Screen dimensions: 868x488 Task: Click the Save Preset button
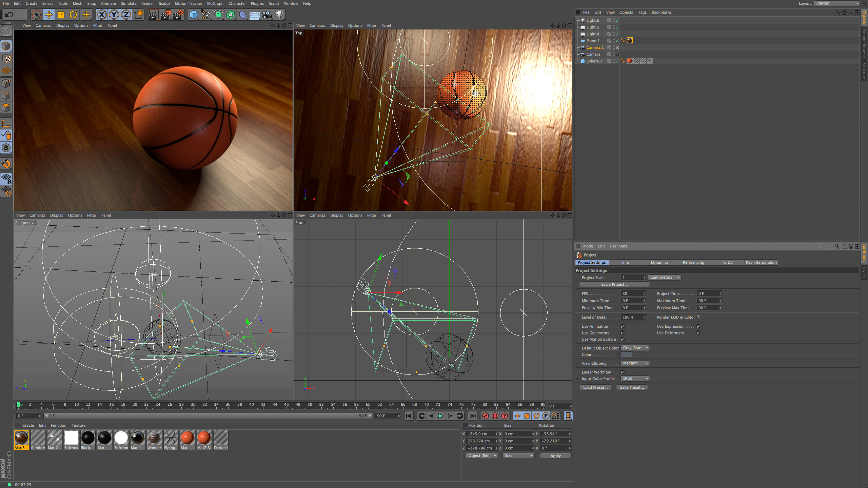(632, 387)
